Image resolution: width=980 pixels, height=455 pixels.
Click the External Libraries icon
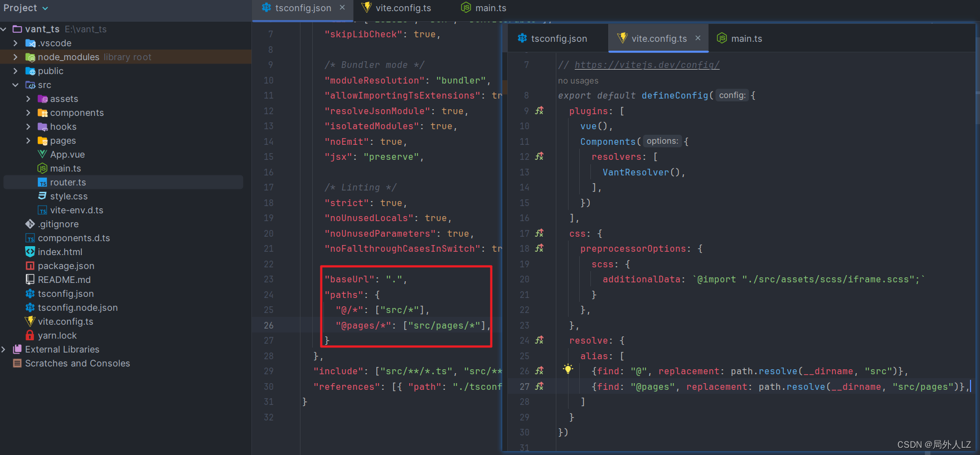point(17,349)
